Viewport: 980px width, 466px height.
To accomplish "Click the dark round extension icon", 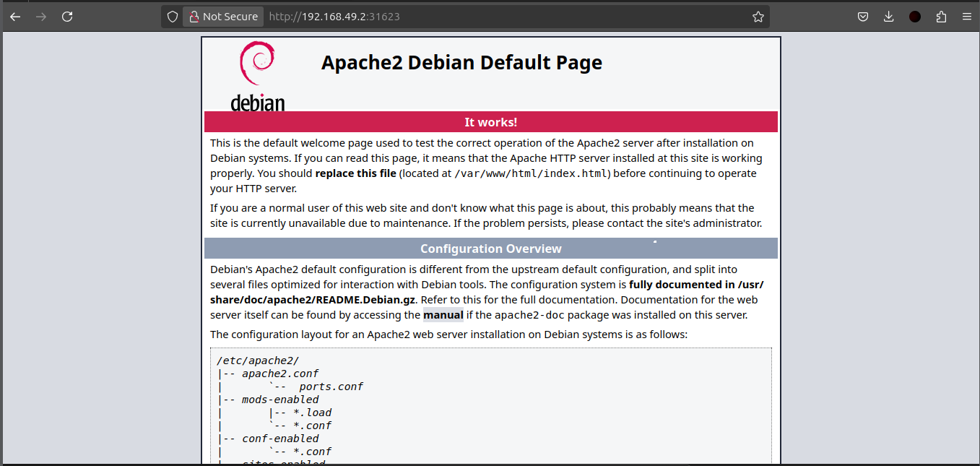I will point(915,17).
